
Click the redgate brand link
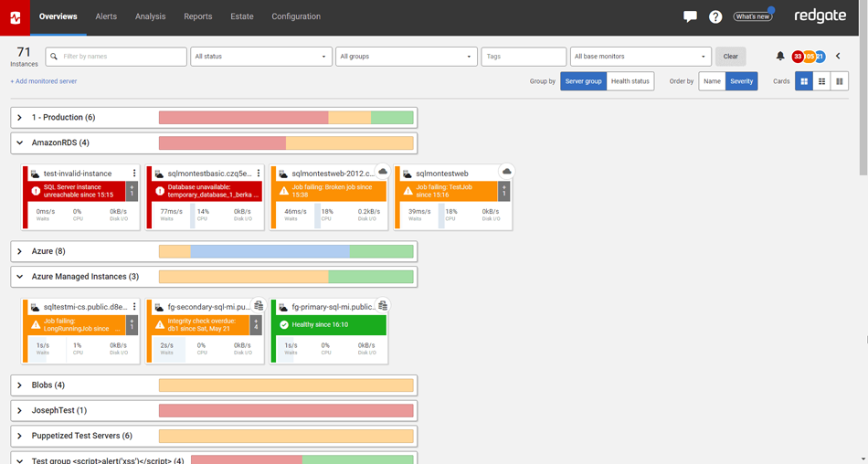(820, 16)
